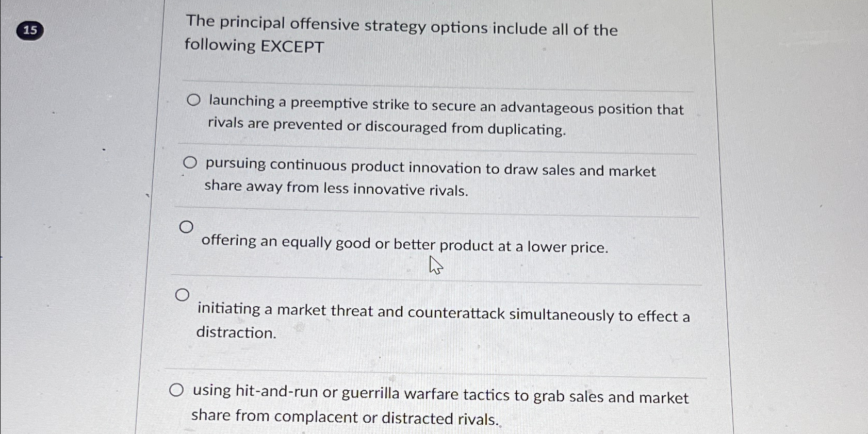
Task: Click the divider above first option
Action: 438,80
